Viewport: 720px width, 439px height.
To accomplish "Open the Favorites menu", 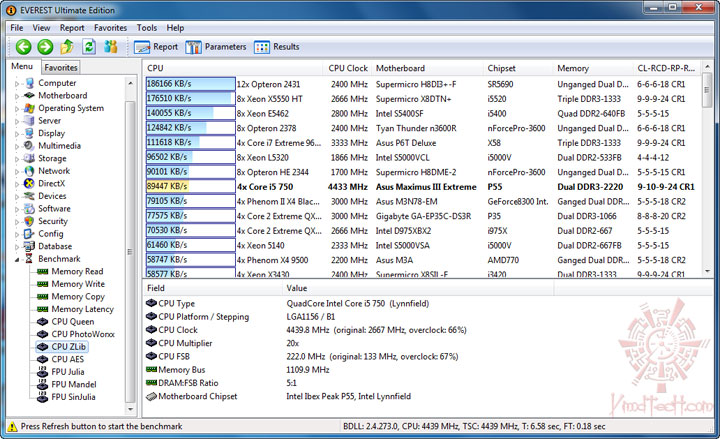I will (x=110, y=28).
